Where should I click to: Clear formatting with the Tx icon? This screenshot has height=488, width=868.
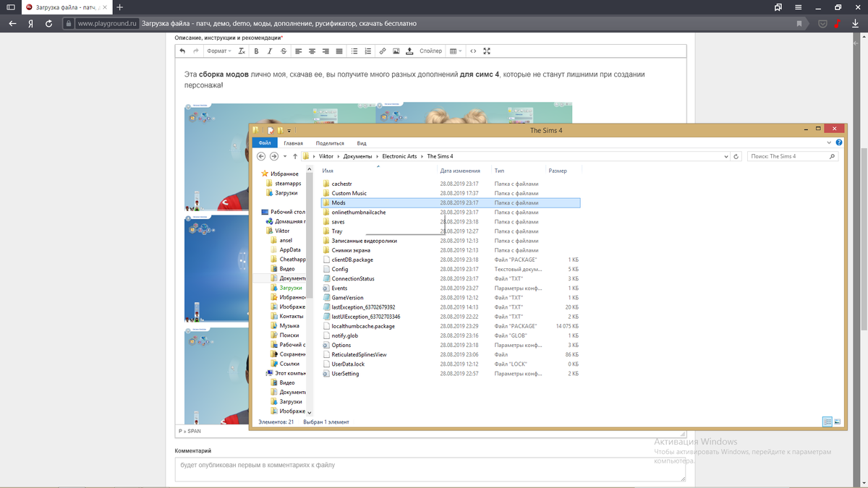click(242, 51)
